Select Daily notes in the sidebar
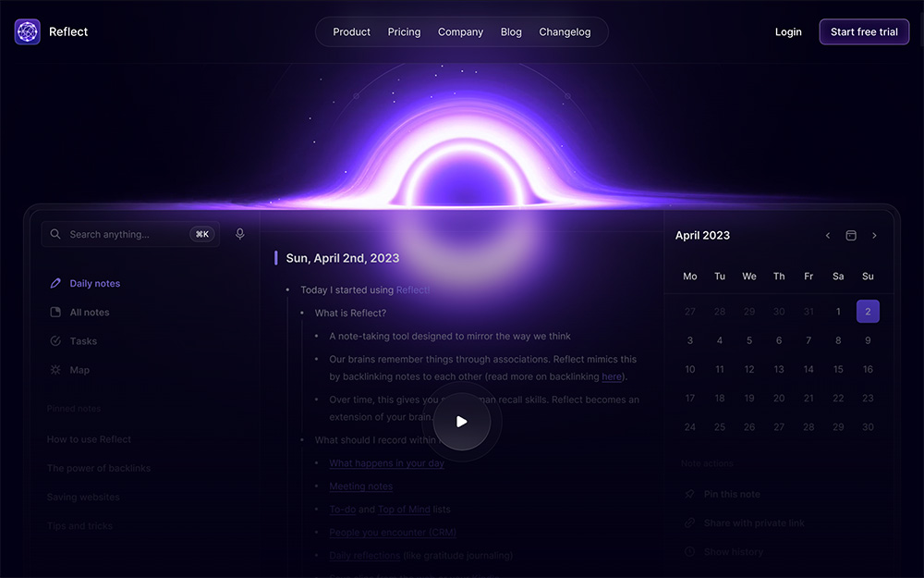 coord(95,283)
